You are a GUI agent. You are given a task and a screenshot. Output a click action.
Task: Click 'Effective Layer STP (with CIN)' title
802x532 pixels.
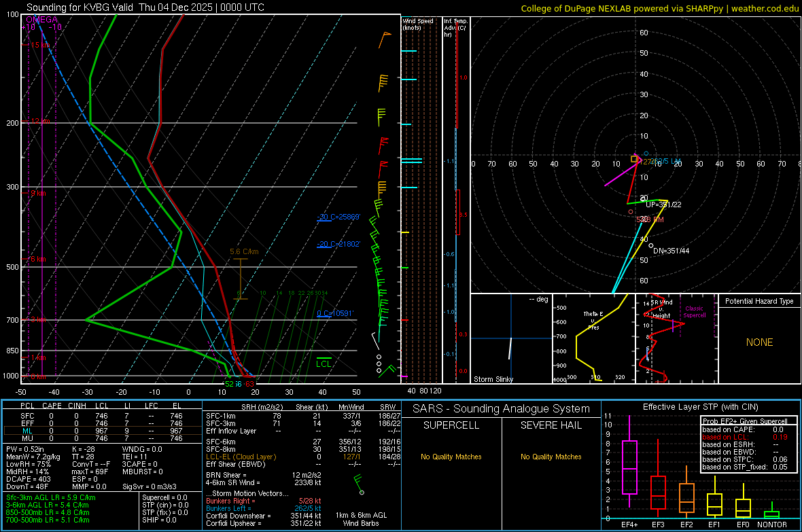(700, 407)
